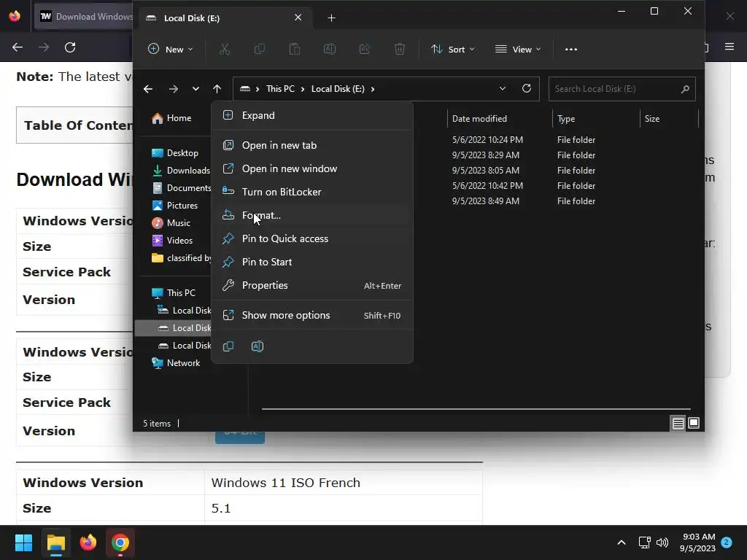Open the See more three-dots menu
The width and height of the screenshot is (747, 560).
click(x=570, y=49)
